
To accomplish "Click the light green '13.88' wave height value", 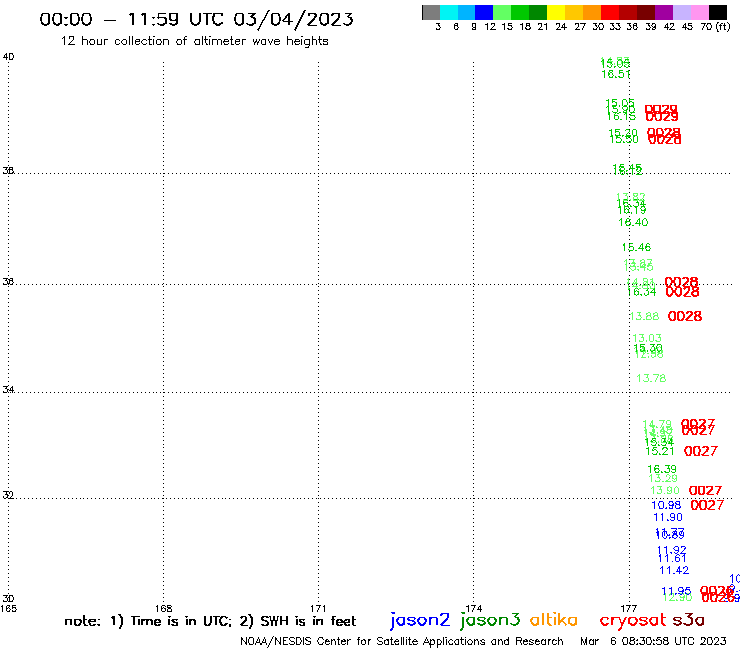I will (644, 316).
